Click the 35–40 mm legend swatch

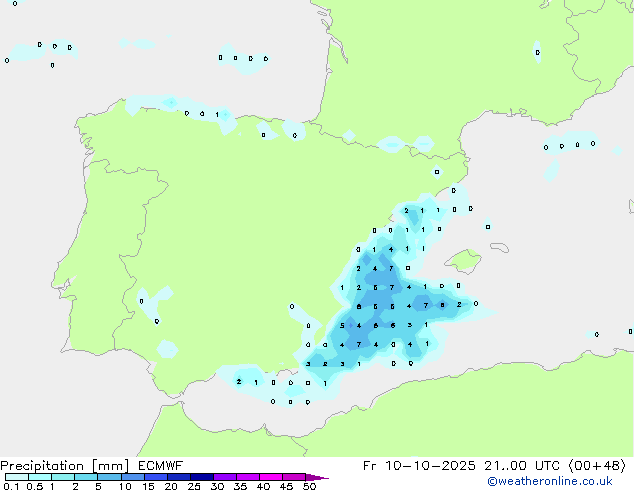[x=248, y=477]
